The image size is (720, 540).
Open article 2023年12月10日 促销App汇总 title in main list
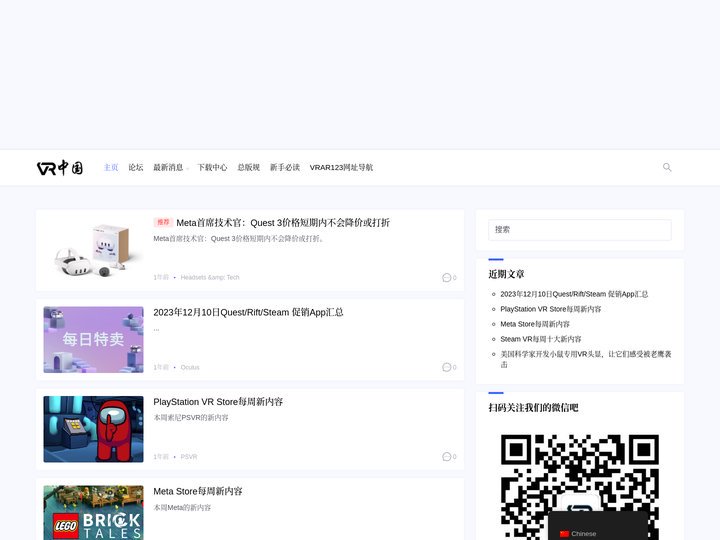[248, 312]
